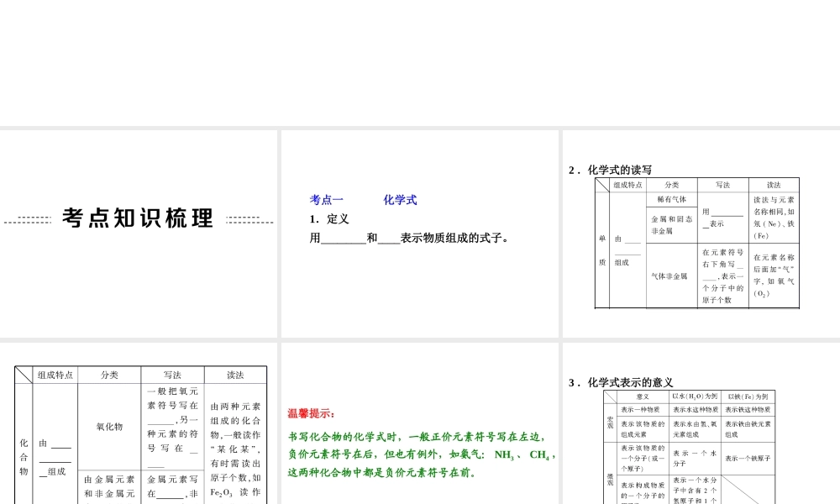Image resolution: width=840 pixels, height=504 pixels.
Task: Select the 表示水这种物质 cell
Action: [695, 410]
